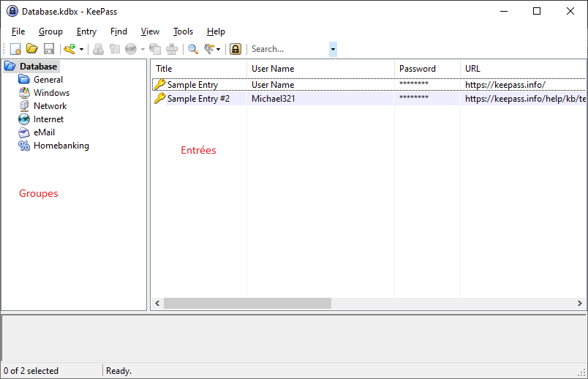Click the Copy URLs to clipboard icon
Screen dimensions: 588x379
[155, 49]
